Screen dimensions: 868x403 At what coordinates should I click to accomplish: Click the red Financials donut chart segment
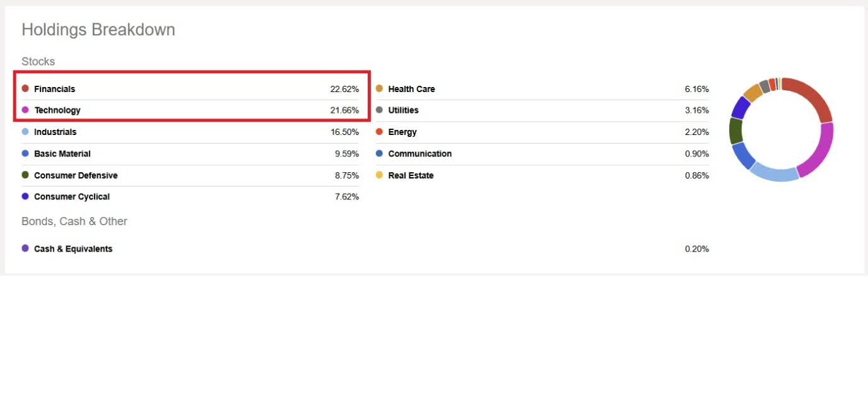pyautogui.click(x=811, y=97)
